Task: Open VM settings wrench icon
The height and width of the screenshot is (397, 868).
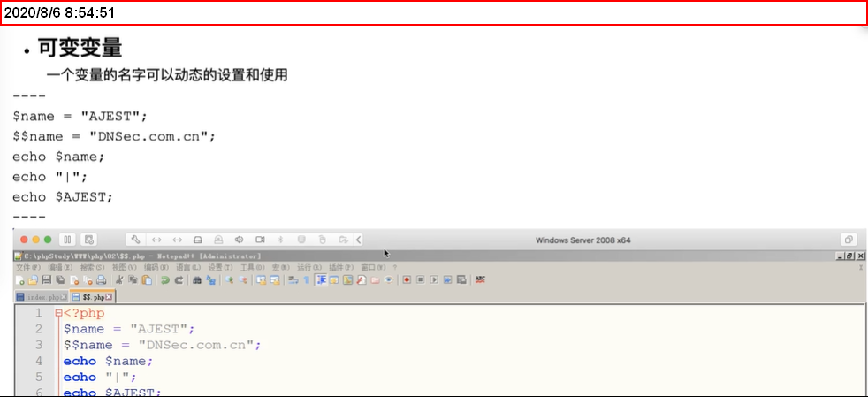Action: pyautogui.click(x=135, y=240)
